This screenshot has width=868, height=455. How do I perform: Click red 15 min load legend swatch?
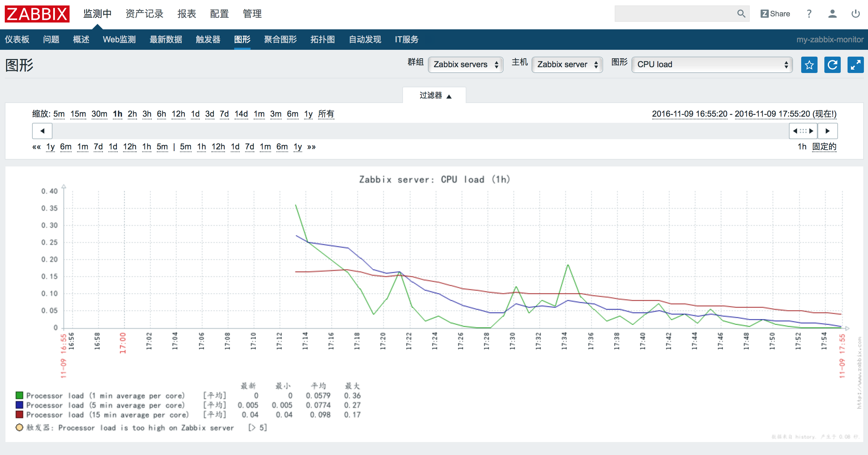click(x=19, y=414)
